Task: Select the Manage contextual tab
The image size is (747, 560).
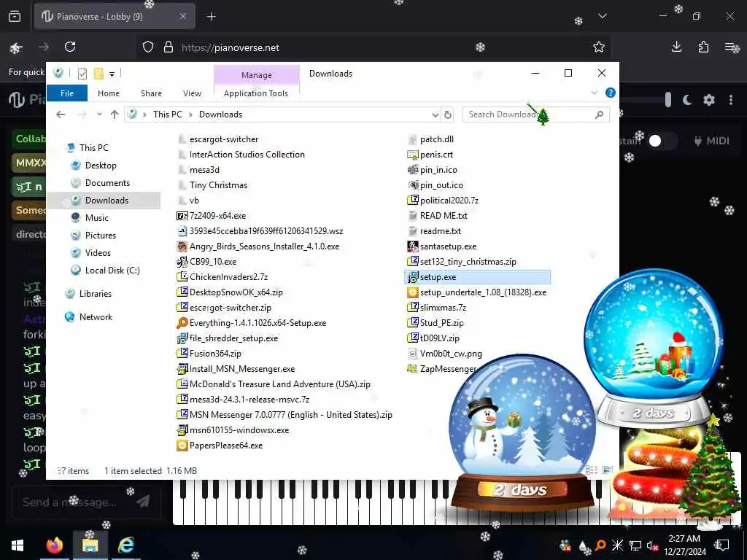Action: [256, 75]
